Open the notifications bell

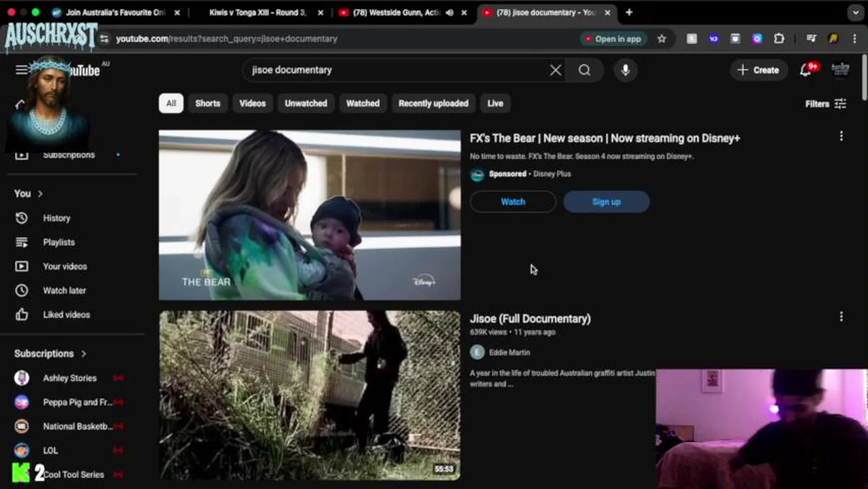point(806,70)
